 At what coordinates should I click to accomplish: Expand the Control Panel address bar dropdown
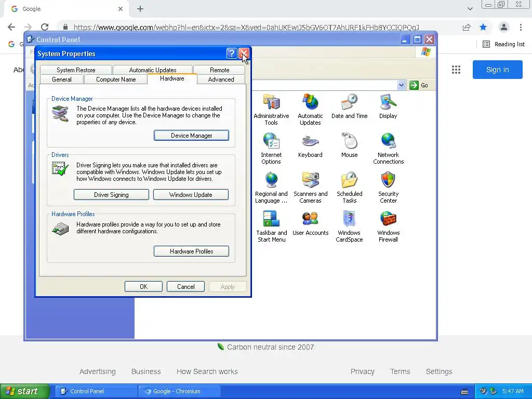(402, 85)
